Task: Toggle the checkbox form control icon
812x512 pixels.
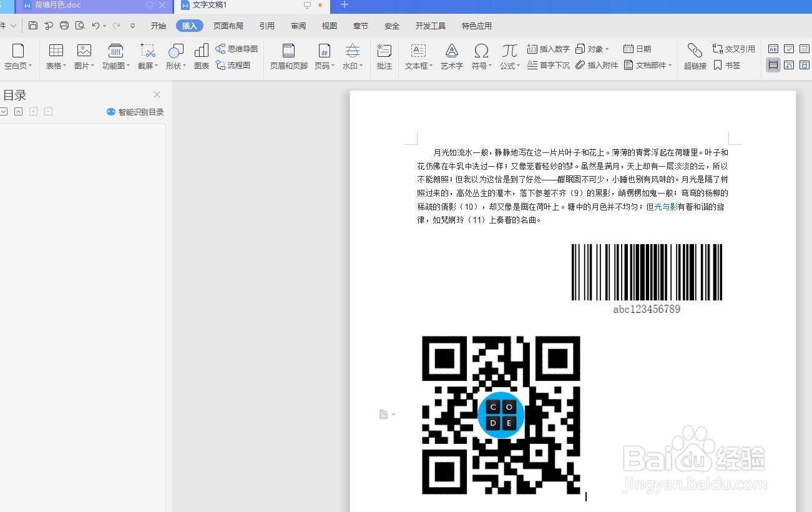Action: pyautogui.click(x=789, y=49)
